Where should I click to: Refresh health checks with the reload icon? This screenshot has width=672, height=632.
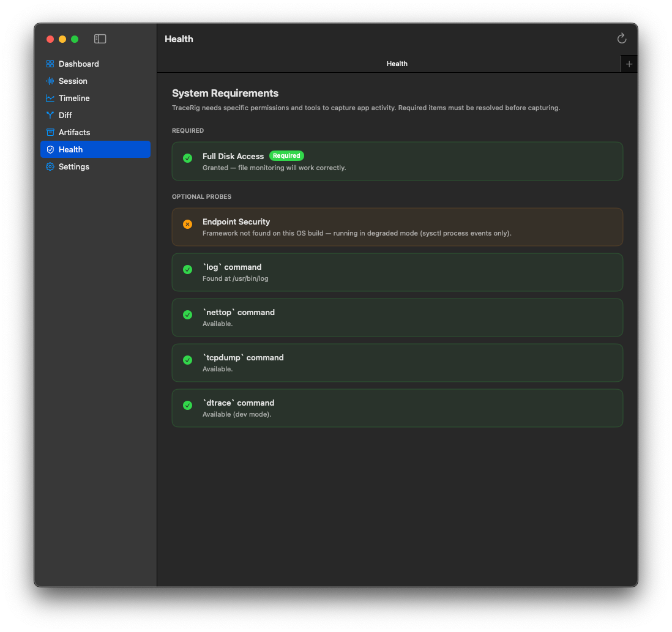(622, 38)
